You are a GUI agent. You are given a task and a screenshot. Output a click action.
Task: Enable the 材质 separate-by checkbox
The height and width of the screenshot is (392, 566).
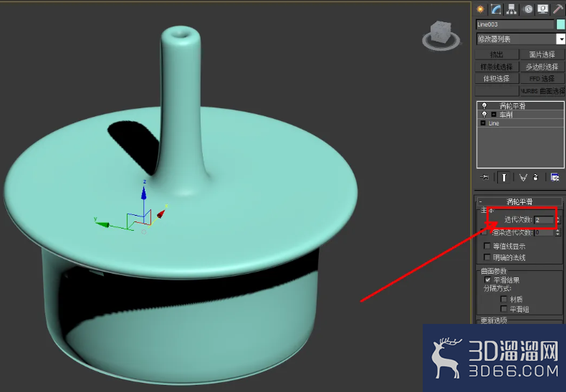(504, 299)
